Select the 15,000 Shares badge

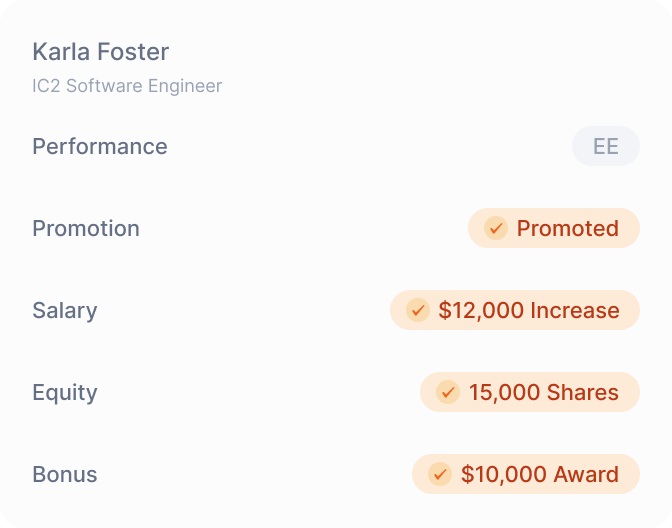529,392
